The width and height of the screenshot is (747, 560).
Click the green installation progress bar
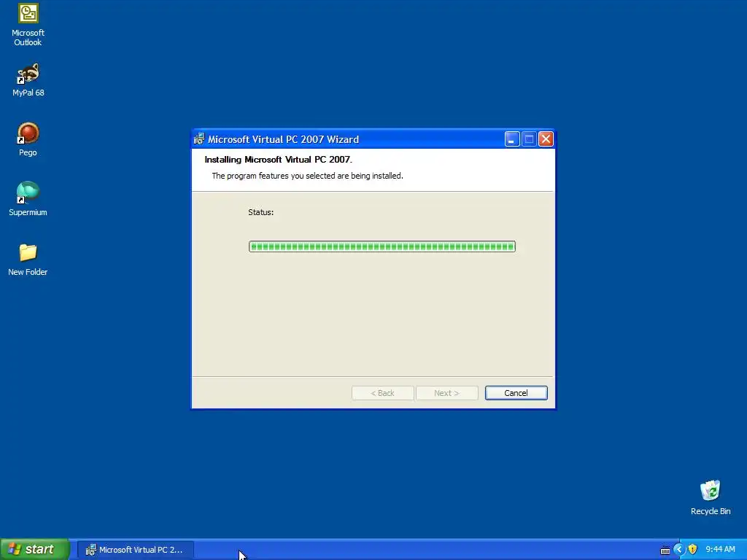click(382, 246)
